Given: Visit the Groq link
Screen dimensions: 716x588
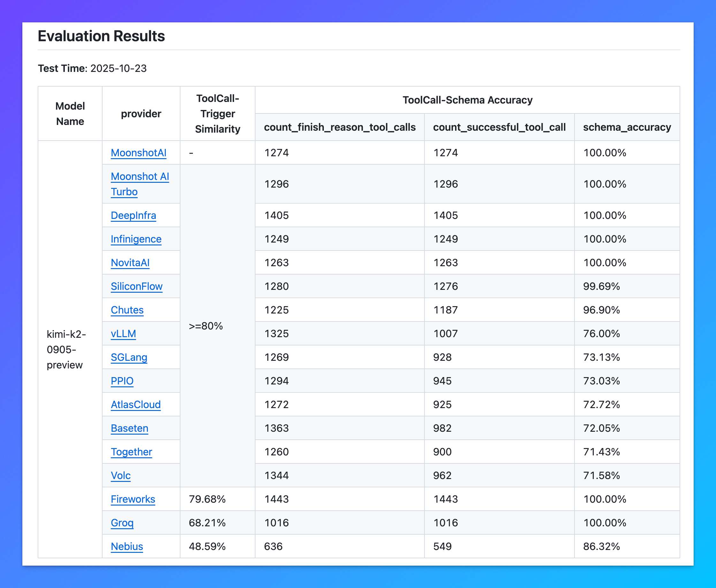Looking at the screenshot, I should coord(122,523).
